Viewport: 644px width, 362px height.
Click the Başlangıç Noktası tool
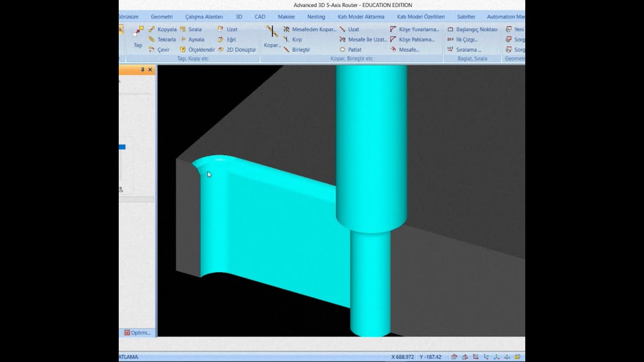point(472,29)
